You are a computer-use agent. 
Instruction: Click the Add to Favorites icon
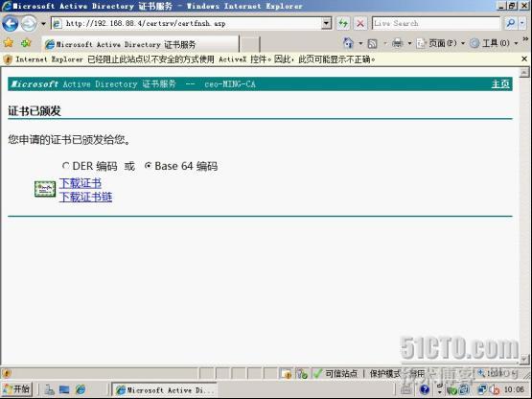tap(26, 43)
